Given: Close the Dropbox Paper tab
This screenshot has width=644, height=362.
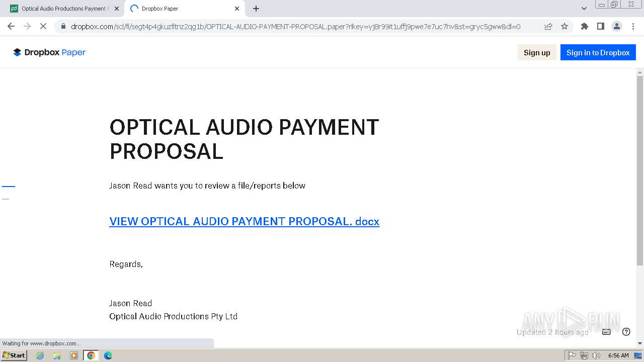Looking at the screenshot, I should (237, 9).
